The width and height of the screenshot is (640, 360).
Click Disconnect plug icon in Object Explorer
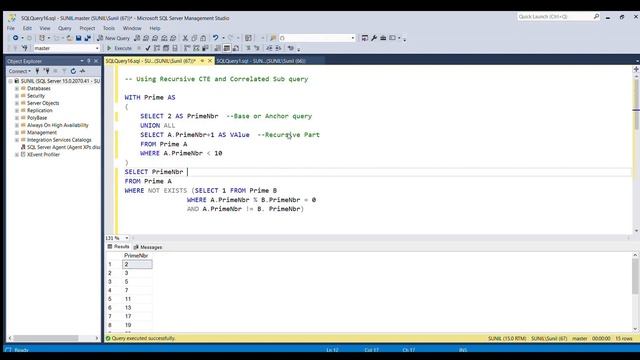[x=47, y=71]
